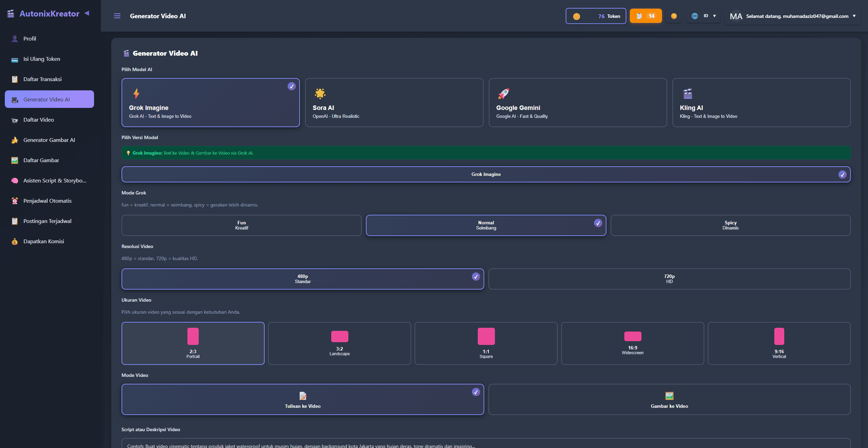
Task: Open Penjadwal Otomatis menu entry
Action: (x=49, y=201)
